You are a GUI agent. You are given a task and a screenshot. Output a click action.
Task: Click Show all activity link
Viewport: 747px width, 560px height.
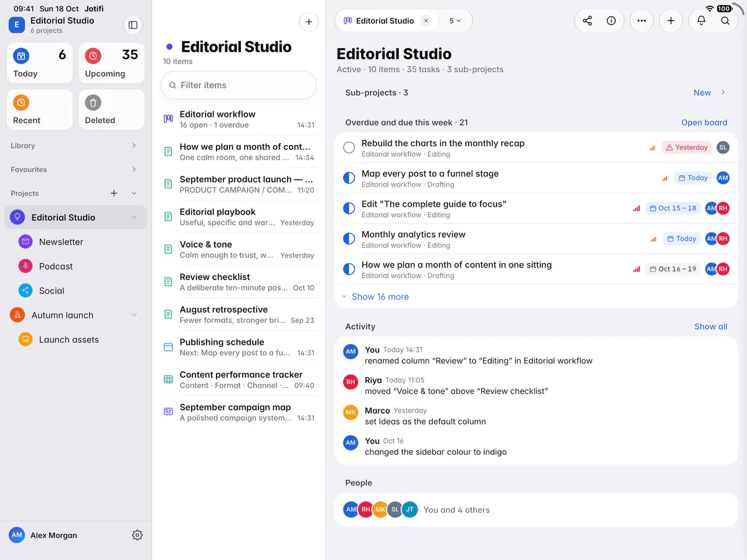(x=711, y=327)
